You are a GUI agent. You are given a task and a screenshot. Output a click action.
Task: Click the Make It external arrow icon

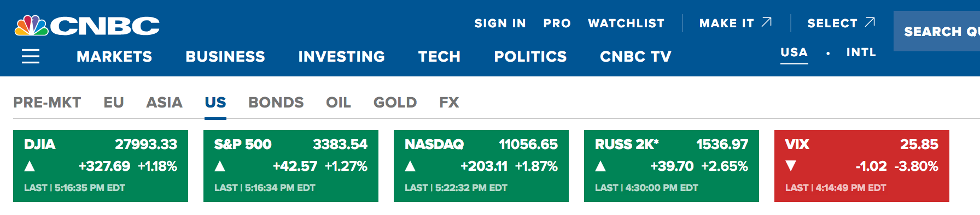pyautogui.click(x=767, y=22)
